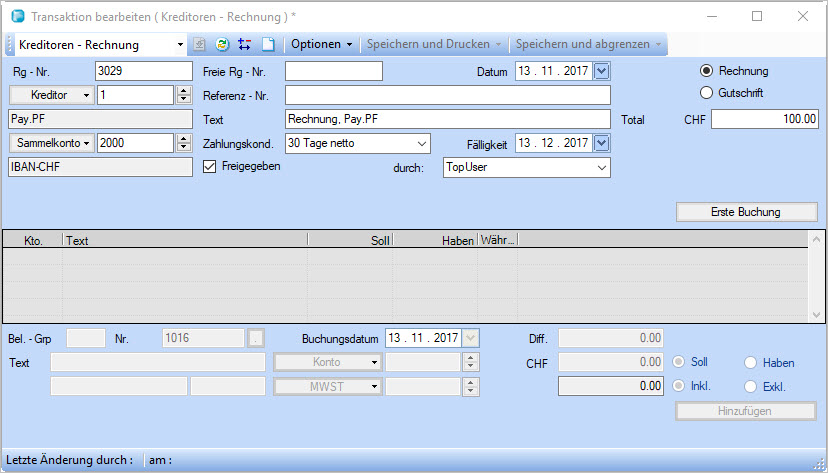
Task: Toggle the Freigegeben checkbox
Action: tap(210, 166)
